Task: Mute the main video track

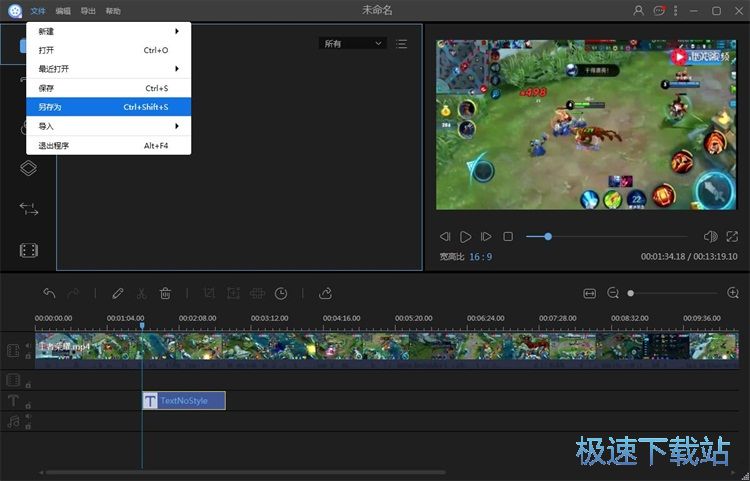Action: pos(28,345)
